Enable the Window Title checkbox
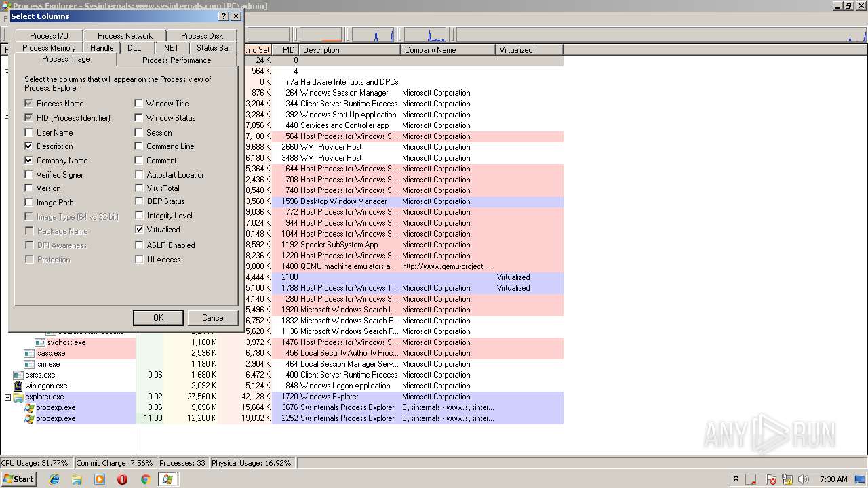 [139, 103]
